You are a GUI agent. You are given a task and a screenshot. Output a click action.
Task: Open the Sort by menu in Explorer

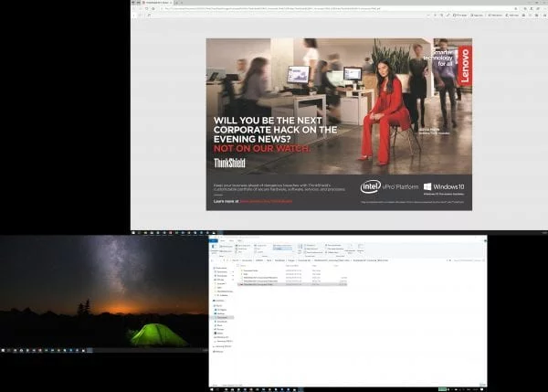300,248
